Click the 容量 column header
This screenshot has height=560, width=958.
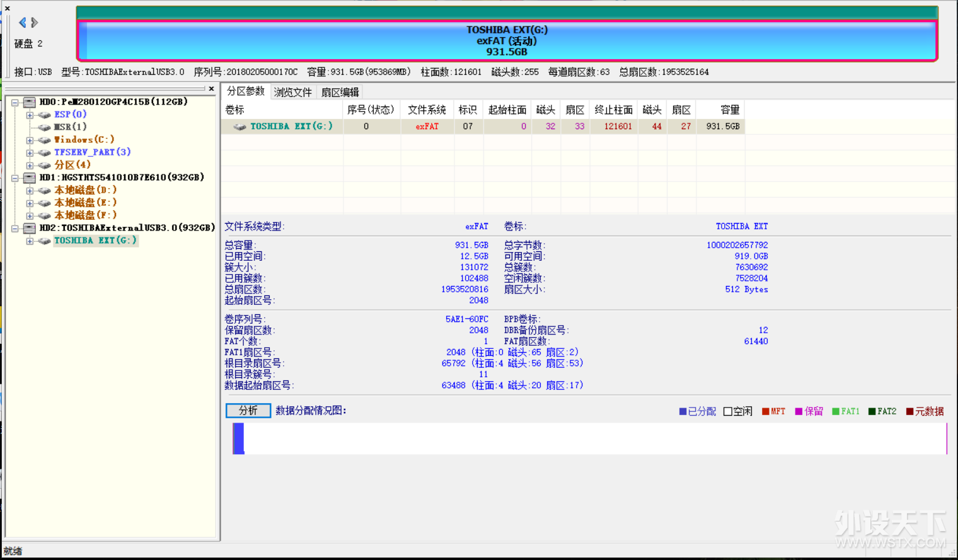(721, 110)
